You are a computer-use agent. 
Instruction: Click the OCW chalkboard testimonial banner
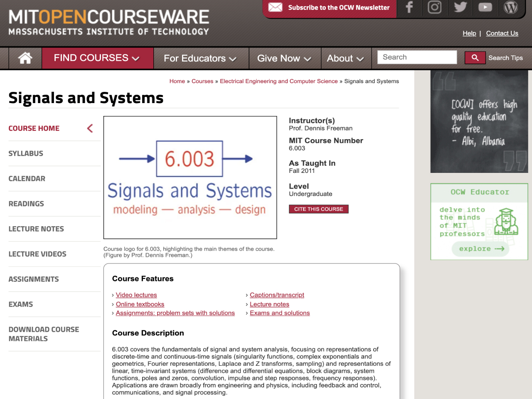coord(479,121)
